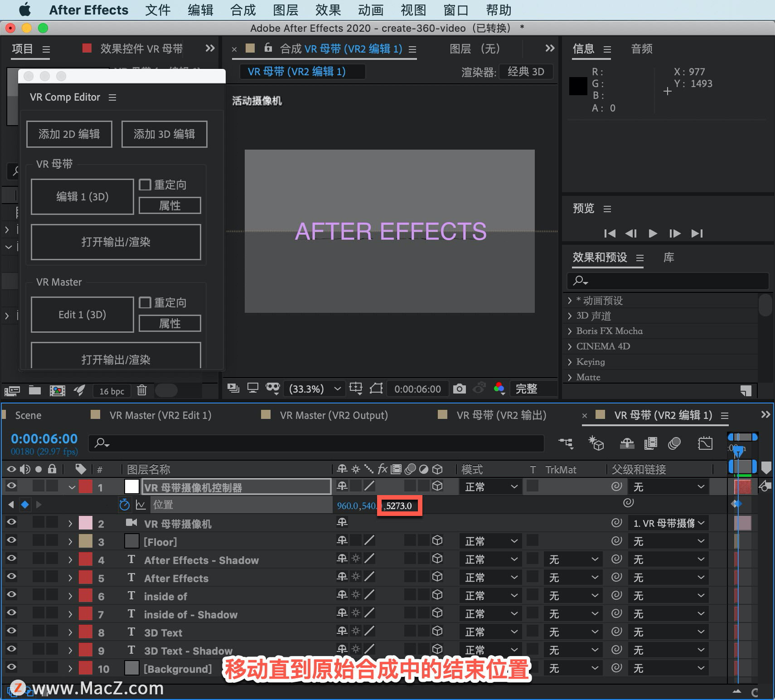Play the preview

coord(653,233)
